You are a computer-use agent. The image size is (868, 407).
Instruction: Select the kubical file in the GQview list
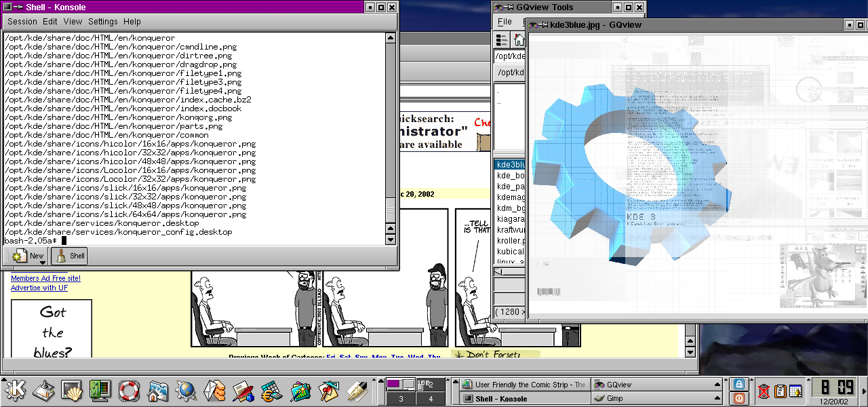coord(511,251)
